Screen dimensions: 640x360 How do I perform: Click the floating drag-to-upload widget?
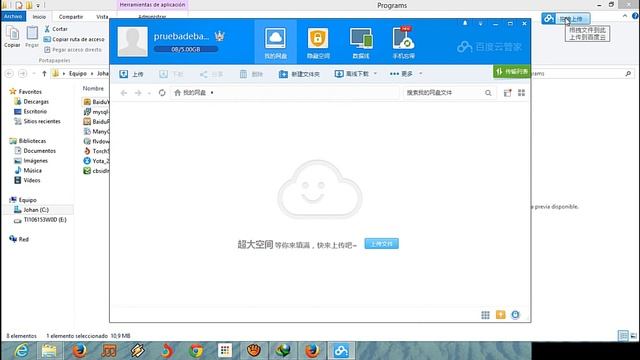(x=566, y=18)
